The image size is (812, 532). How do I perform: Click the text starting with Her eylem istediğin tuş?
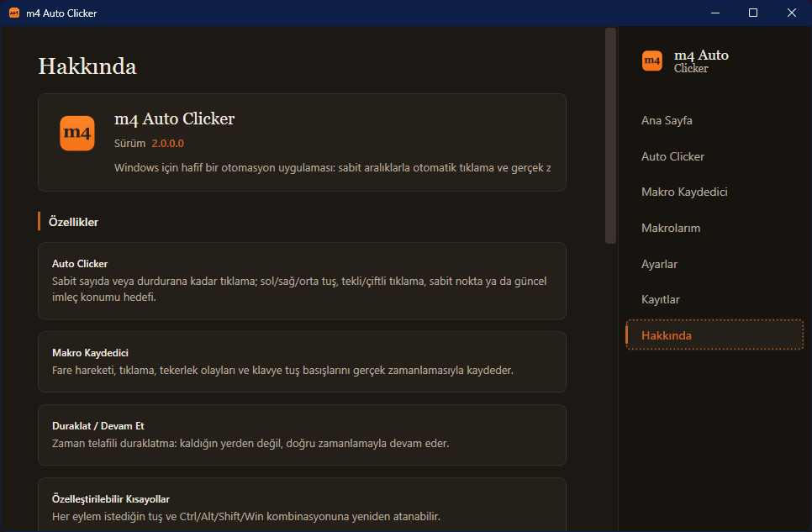click(x=246, y=517)
